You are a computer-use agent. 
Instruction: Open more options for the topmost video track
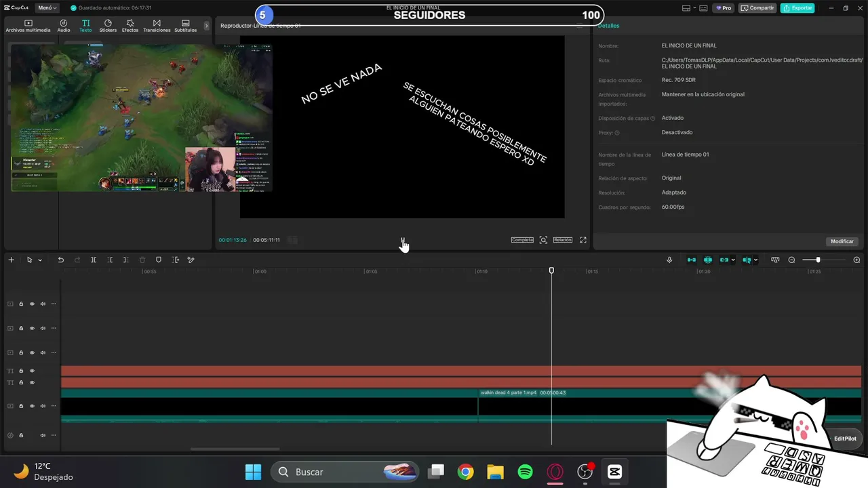(54, 304)
